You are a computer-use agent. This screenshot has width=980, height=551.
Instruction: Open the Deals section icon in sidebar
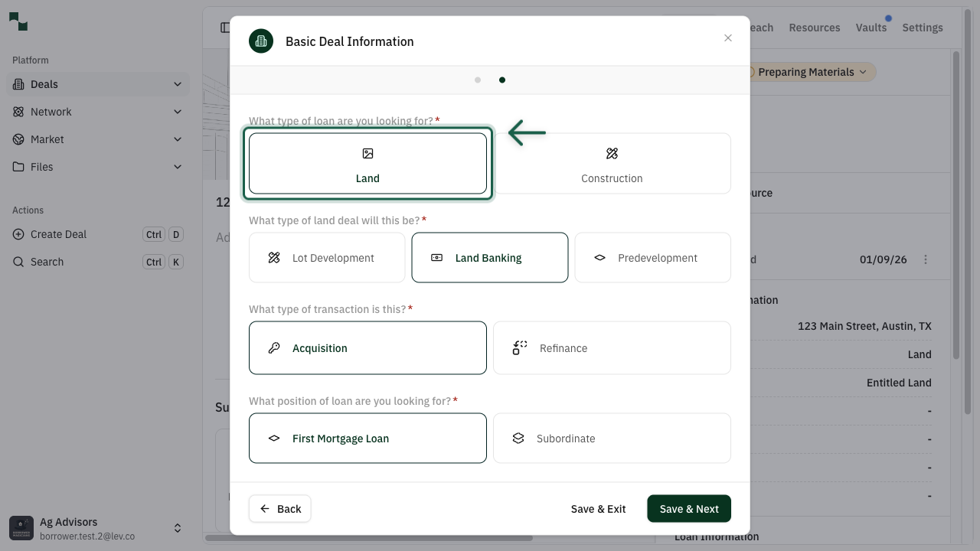pyautogui.click(x=17, y=84)
